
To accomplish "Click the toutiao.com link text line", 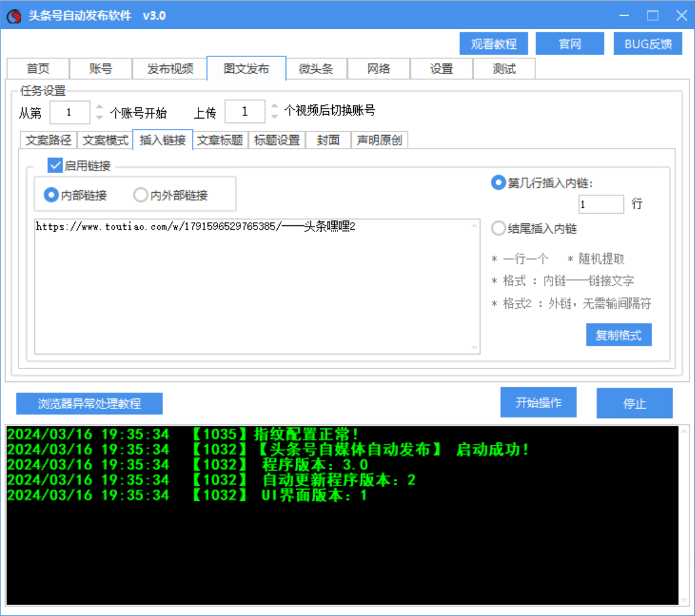I will point(195,226).
